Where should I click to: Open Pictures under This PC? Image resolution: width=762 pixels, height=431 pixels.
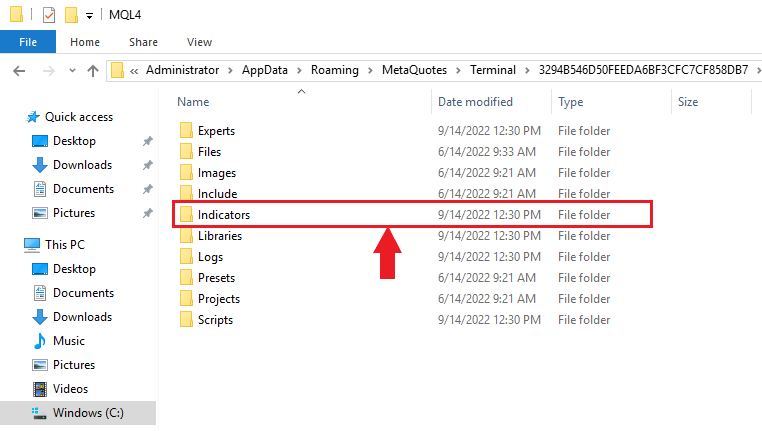point(74,365)
